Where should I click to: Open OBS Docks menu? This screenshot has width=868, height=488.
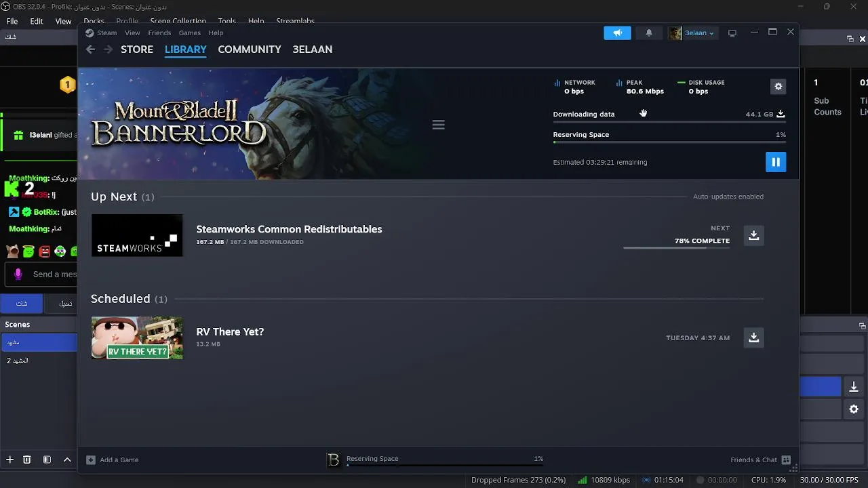(94, 21)
